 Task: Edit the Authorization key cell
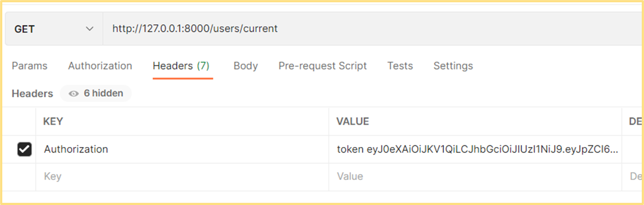(182, 150)
